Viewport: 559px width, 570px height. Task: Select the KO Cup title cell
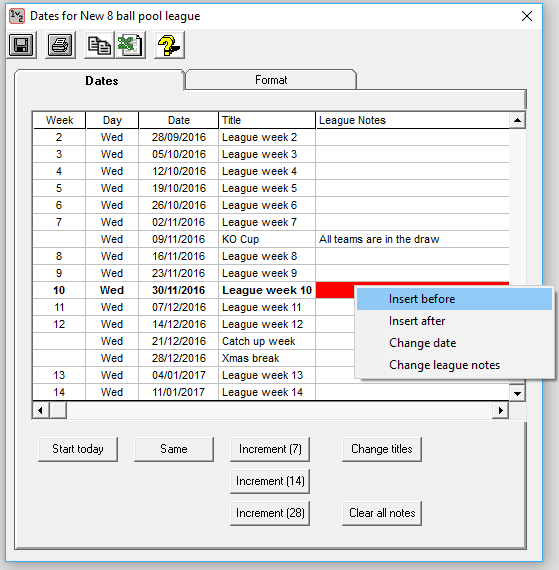click(x=267, y=239)
